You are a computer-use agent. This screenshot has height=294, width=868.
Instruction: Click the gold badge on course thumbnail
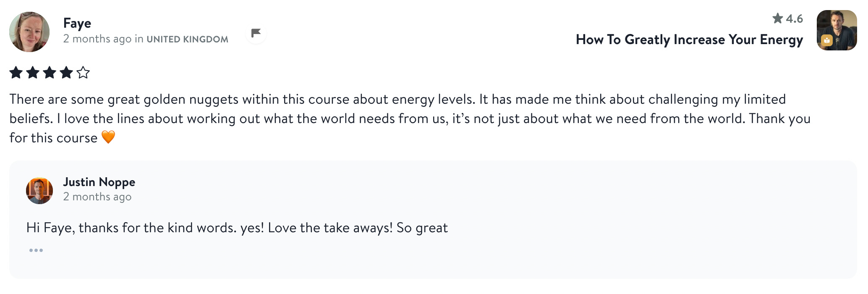[x=827, y=41]
